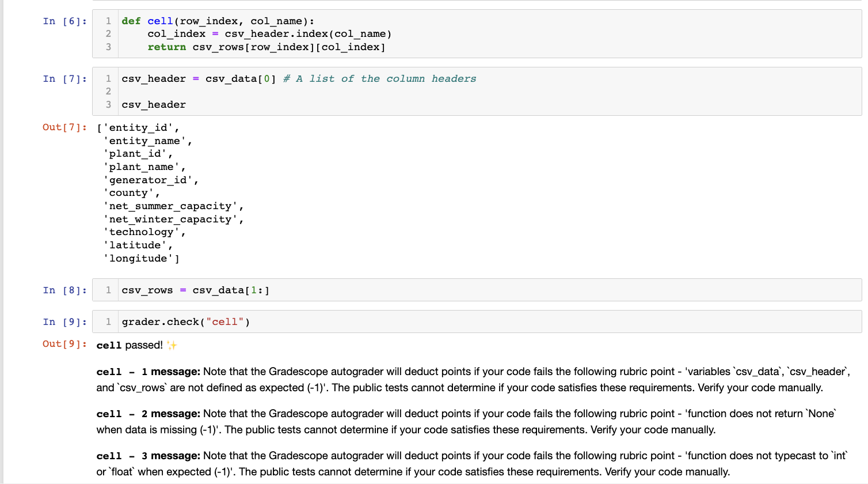
Task: Click the In [6]: cell prompt label
Action: coord(64,21)
